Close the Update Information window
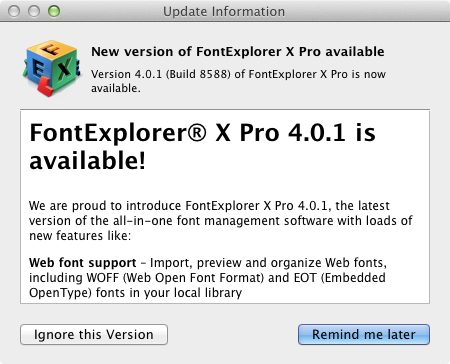Image resolution: width=450 pixels, height=364 pixels. (14, 11)
